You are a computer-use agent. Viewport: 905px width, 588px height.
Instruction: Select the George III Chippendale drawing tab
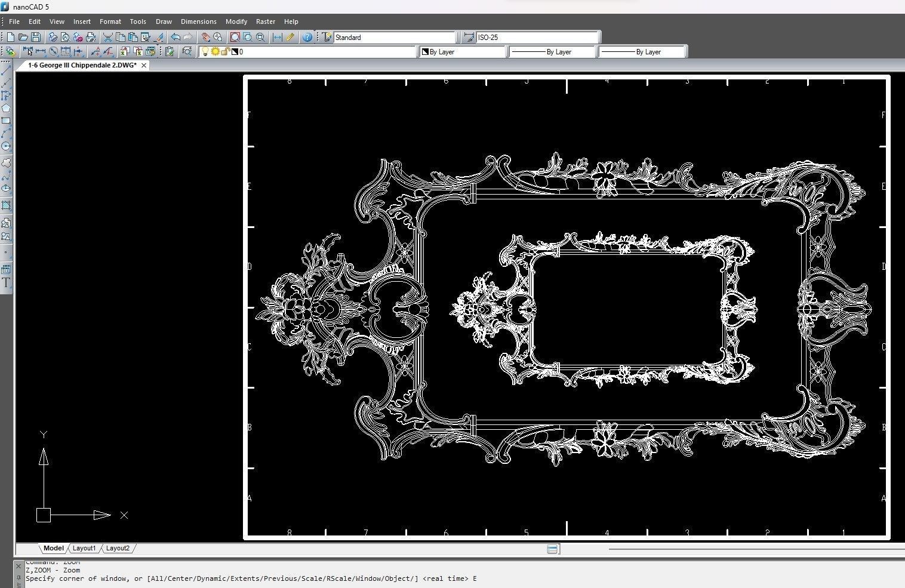click(x=82, y=65)
